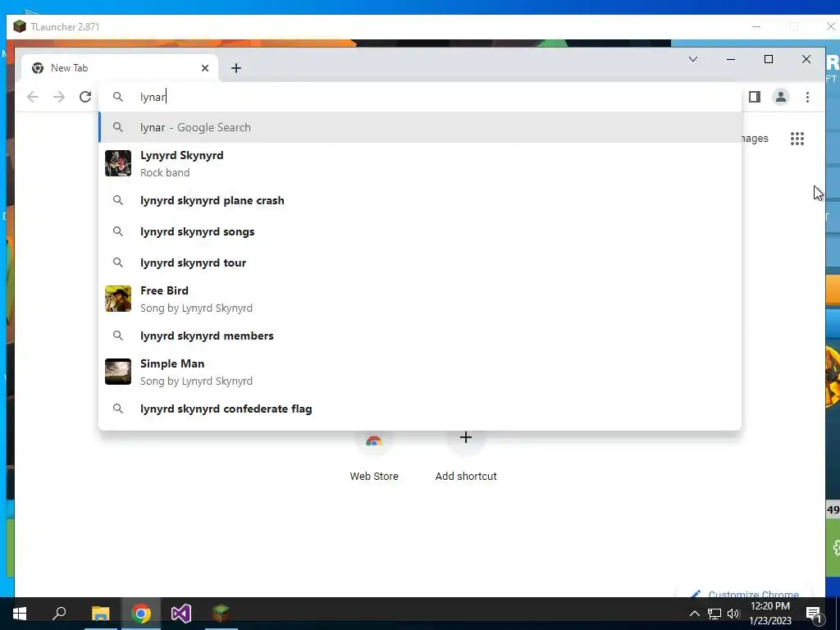Image resolution: width=840 pixels, height=630 pixels.
Task: Select 'lynyrd skynyrd confederate flag' suggestion
Action: (420, 409)
